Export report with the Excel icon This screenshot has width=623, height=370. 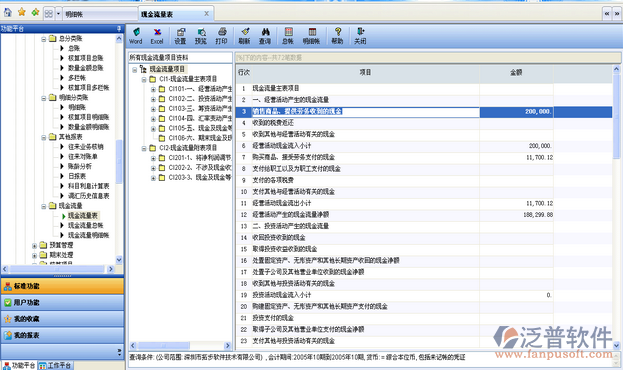point(157,36)
